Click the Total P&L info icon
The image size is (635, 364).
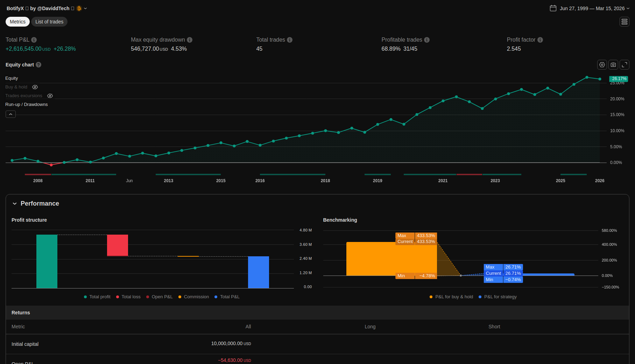coord(34,40)
